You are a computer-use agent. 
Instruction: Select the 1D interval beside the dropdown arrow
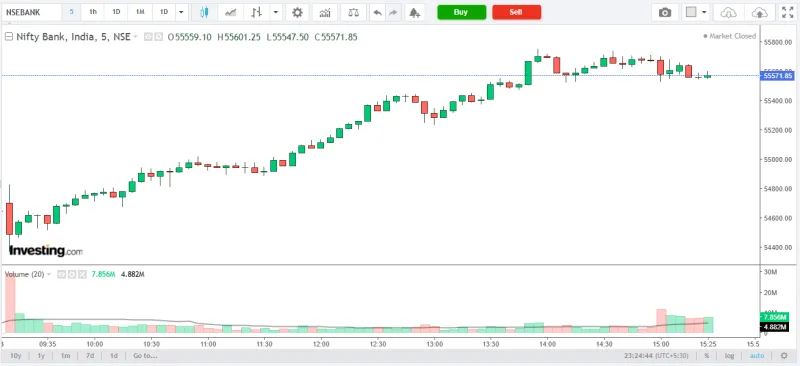164,12
